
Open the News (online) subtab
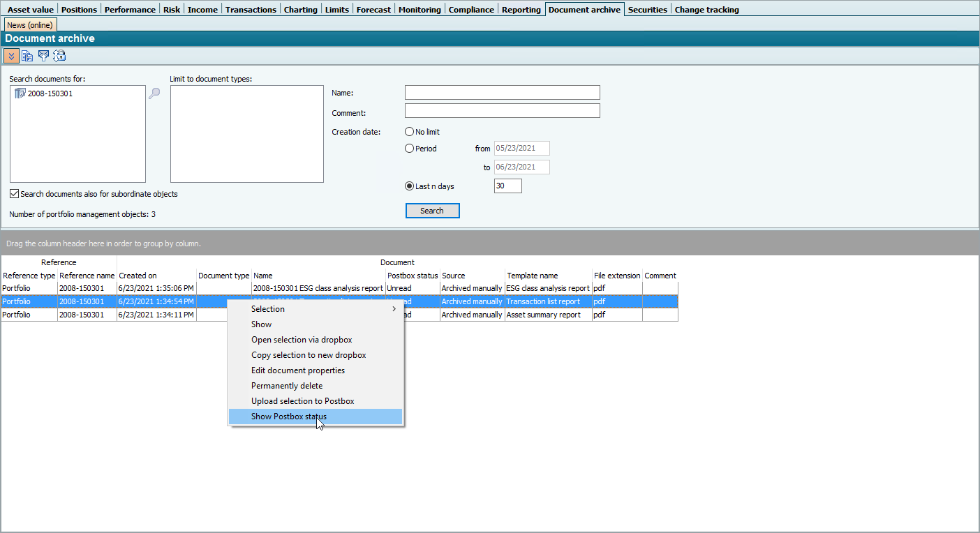click(x=30, y=25)
